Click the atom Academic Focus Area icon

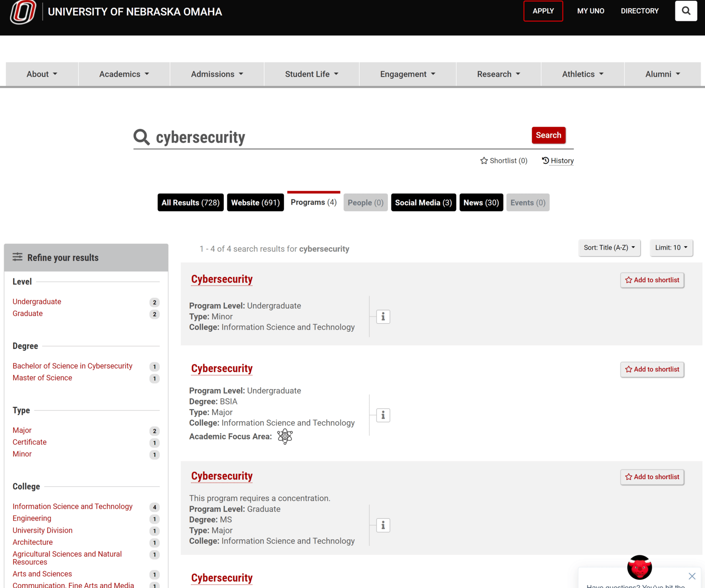(285, 436)
